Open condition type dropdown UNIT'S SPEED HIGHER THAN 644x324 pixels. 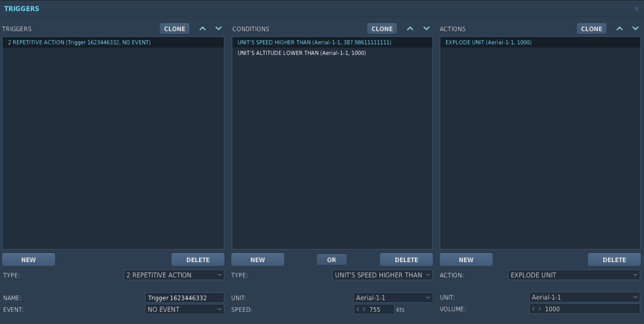[383, 275]
